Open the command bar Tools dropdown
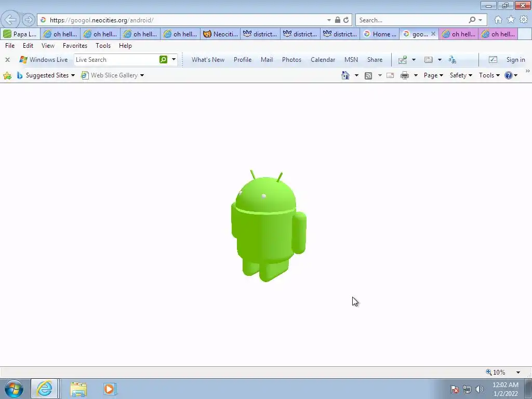This screenshot has height=399, width=532. pos(489,75)
